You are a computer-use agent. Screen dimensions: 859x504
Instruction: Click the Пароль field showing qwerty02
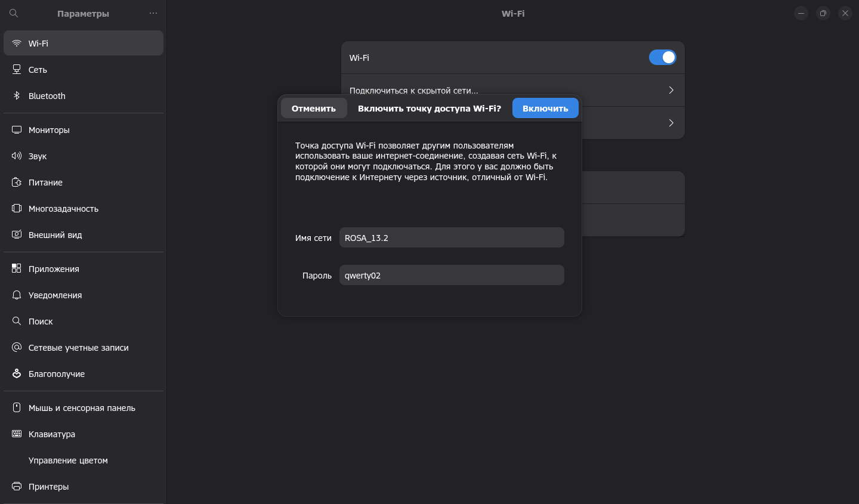click(452, 275)
